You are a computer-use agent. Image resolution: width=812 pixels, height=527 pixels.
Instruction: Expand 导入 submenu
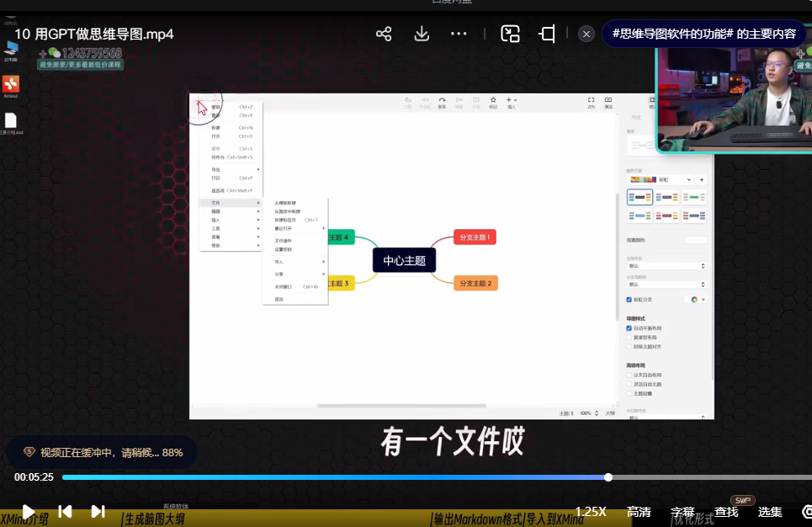pyautogui.click(x=295, y=262)
